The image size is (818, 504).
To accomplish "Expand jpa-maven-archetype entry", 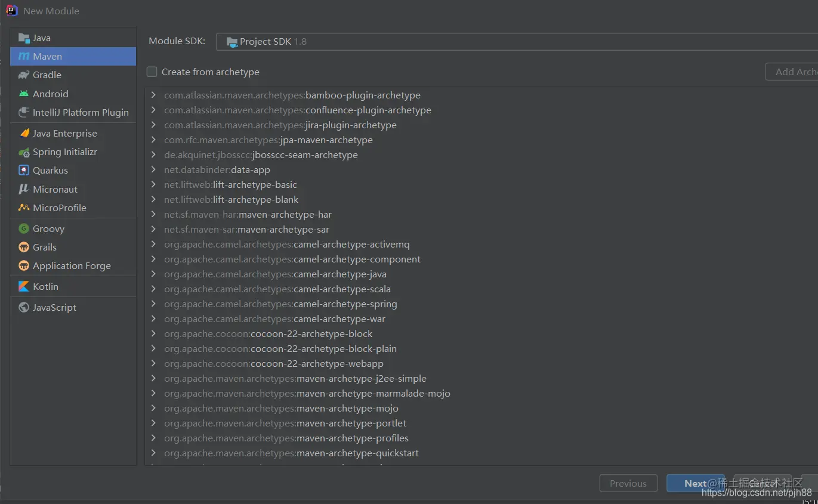I will tap(153, 140).
